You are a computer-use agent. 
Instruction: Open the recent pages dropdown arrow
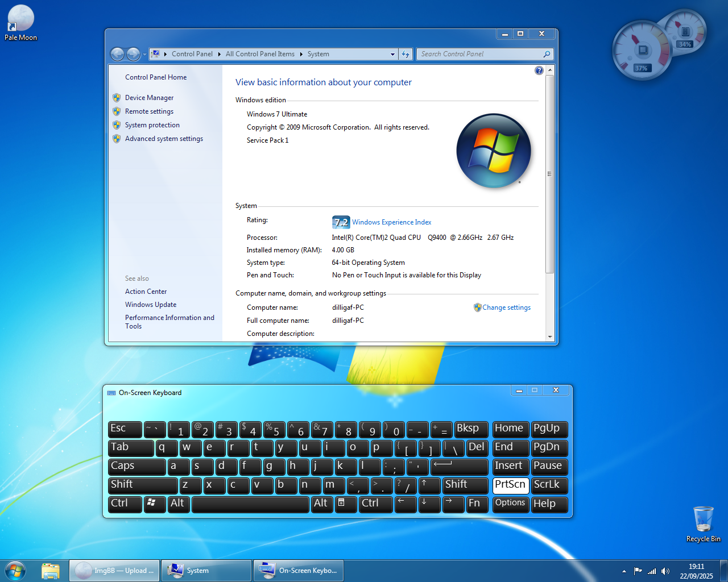click(x=144, y=55)
